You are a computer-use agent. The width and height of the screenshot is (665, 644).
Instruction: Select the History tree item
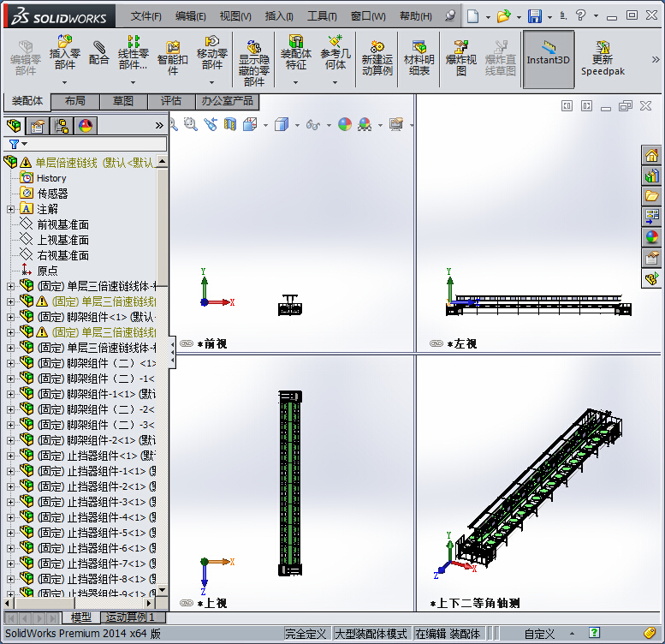(51, 178)
